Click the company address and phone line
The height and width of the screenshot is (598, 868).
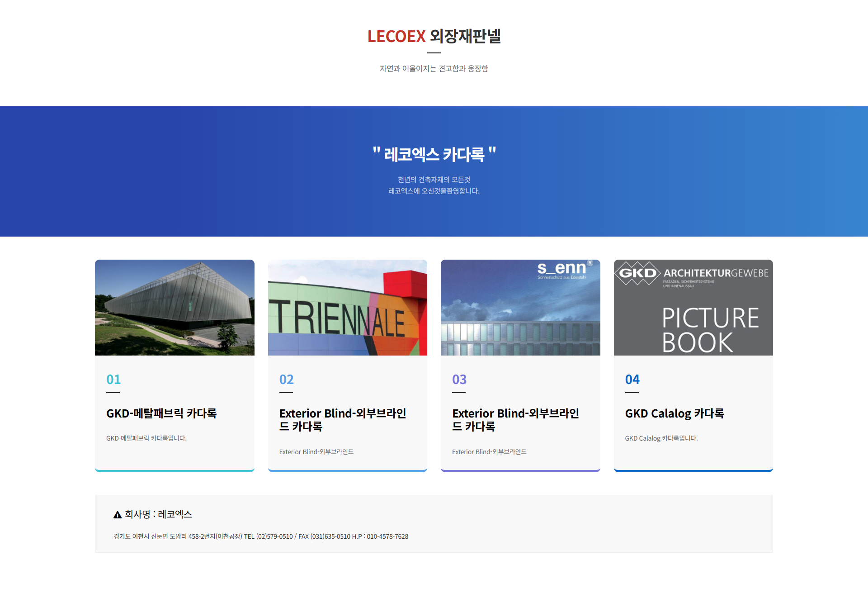(261, 536)
